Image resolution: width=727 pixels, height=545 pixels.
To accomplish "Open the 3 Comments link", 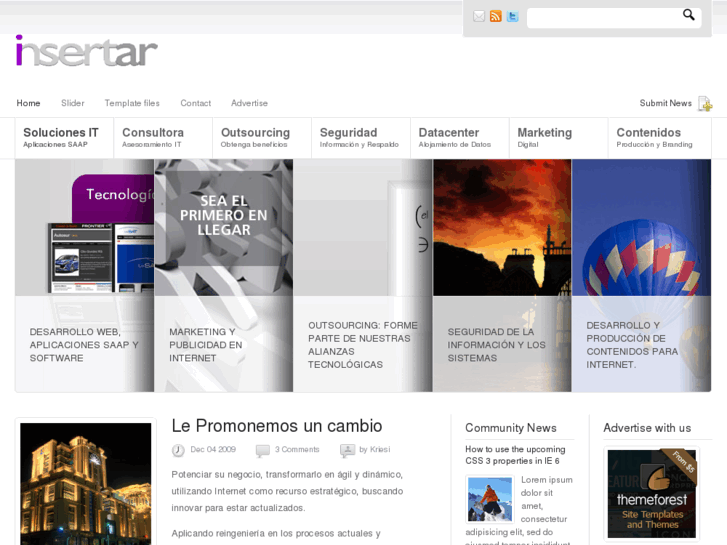I will 297,449.
